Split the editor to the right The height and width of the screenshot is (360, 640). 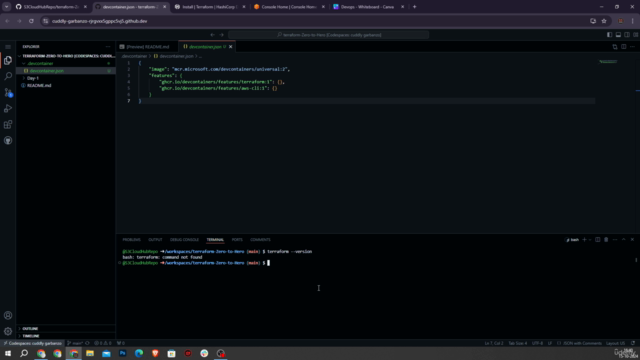tap(624, 47)
